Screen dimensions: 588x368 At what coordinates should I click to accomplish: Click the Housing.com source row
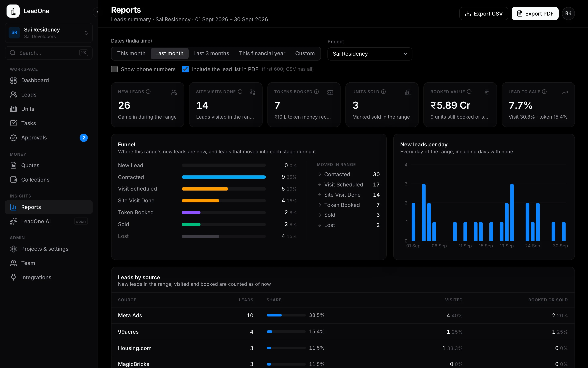pos(343,348)
